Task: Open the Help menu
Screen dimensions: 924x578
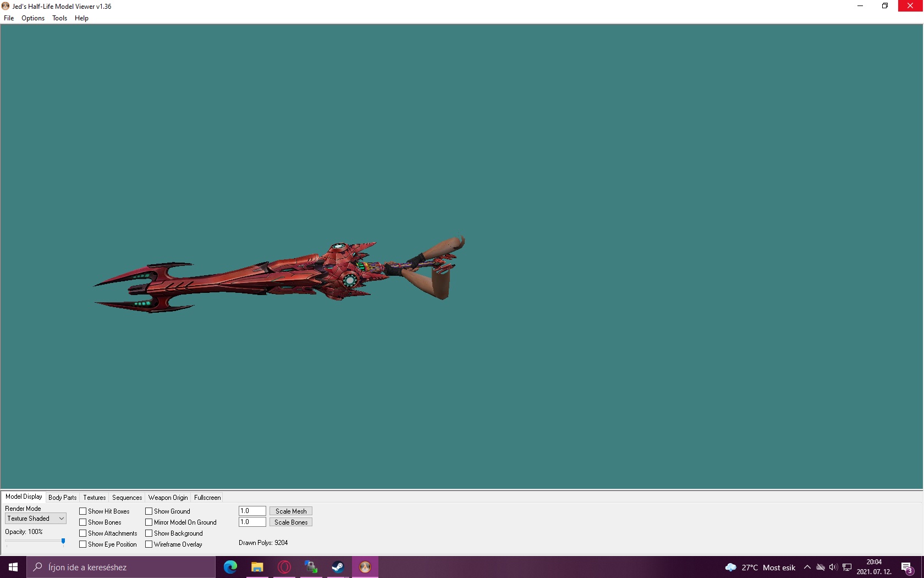Action: 81,18
